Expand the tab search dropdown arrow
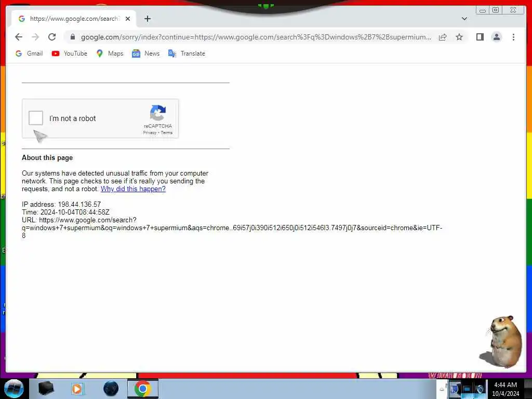 point(464,19)
